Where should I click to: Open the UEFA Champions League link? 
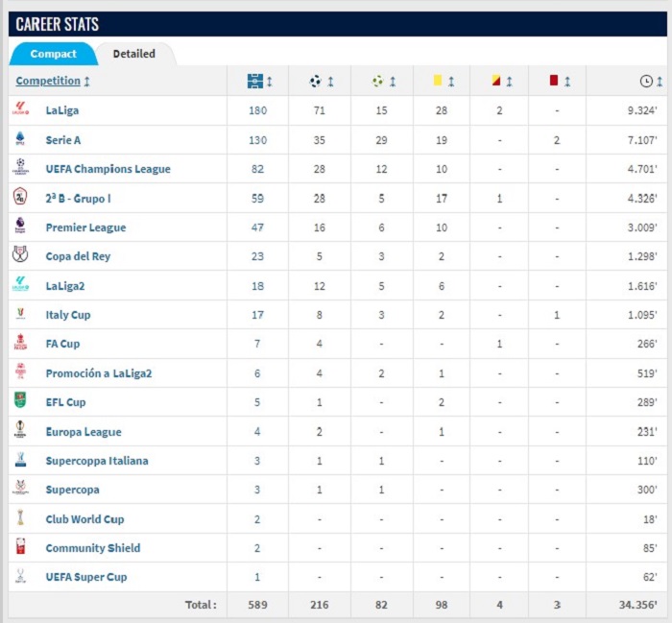(x=108, y=169)
